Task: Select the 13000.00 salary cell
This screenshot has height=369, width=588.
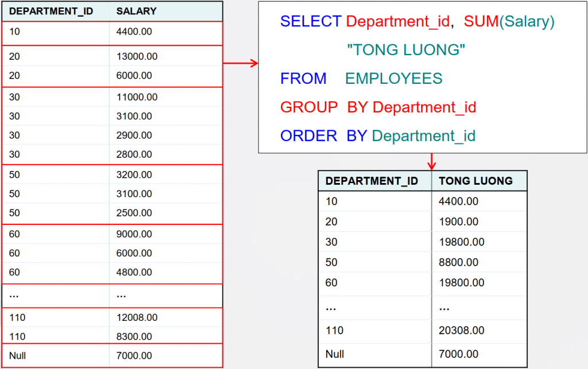Action: point(137,56)
